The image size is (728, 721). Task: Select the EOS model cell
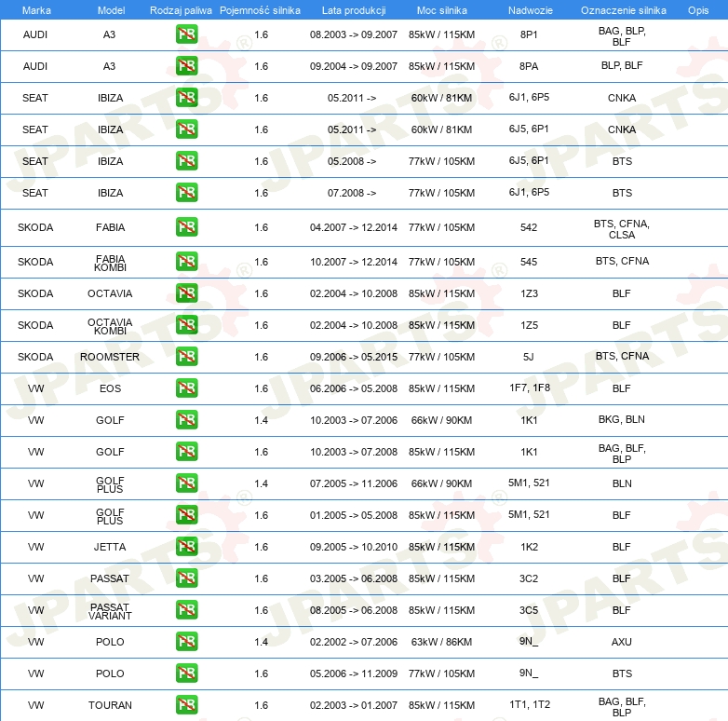[x=110, y=388]
